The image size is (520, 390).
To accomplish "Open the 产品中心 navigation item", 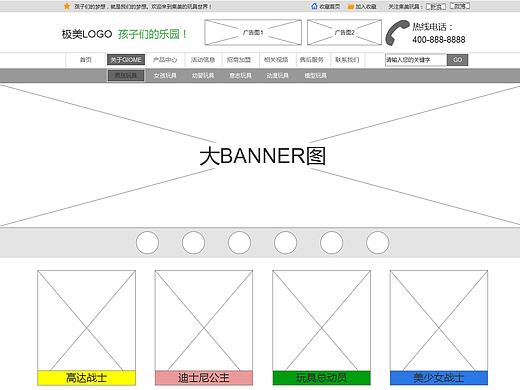I will coord(165,60).
